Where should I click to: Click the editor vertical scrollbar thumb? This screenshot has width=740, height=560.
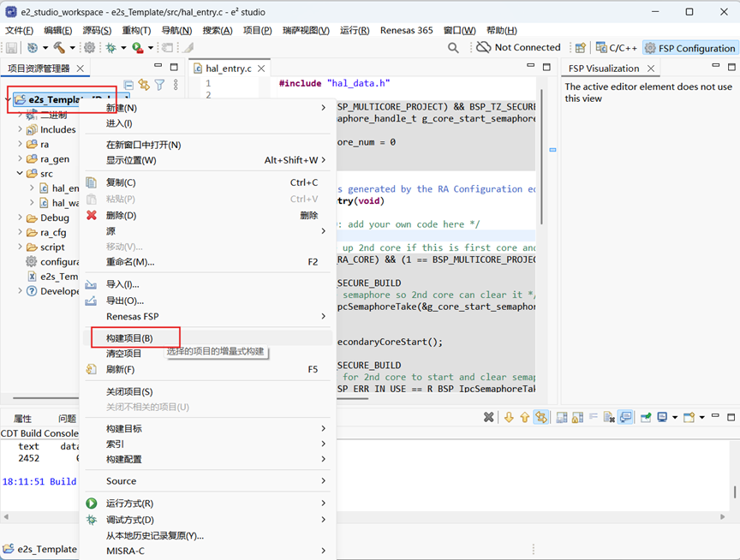[541, 157]
